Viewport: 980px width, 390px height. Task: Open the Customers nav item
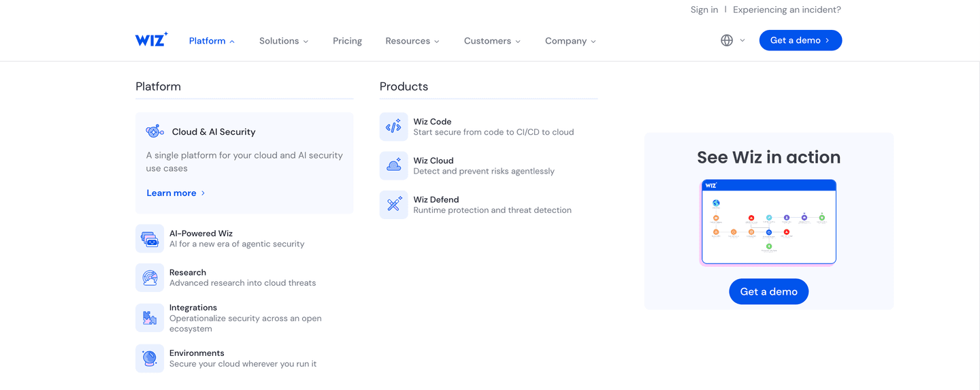click(x=487, y=41)
